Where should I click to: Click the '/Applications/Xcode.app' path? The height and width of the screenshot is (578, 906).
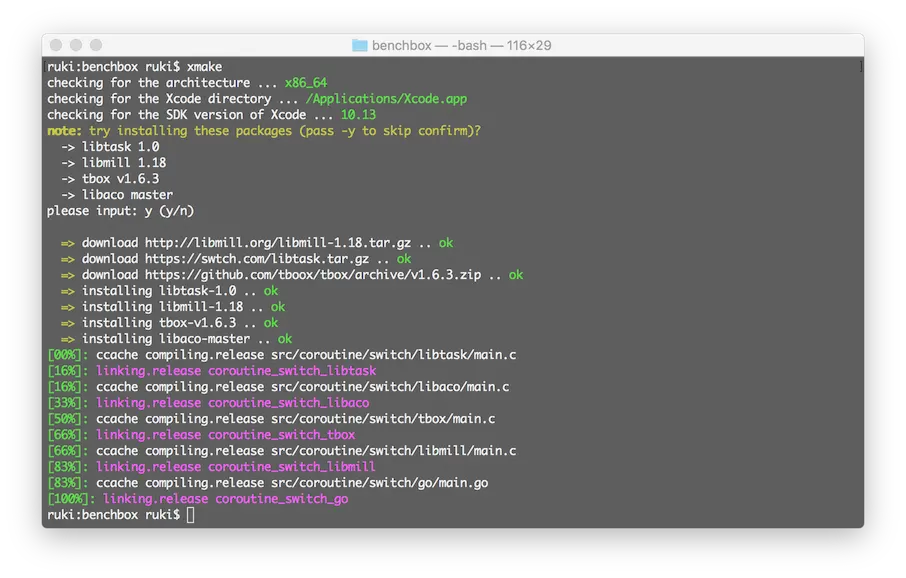(x=386, y=99)
